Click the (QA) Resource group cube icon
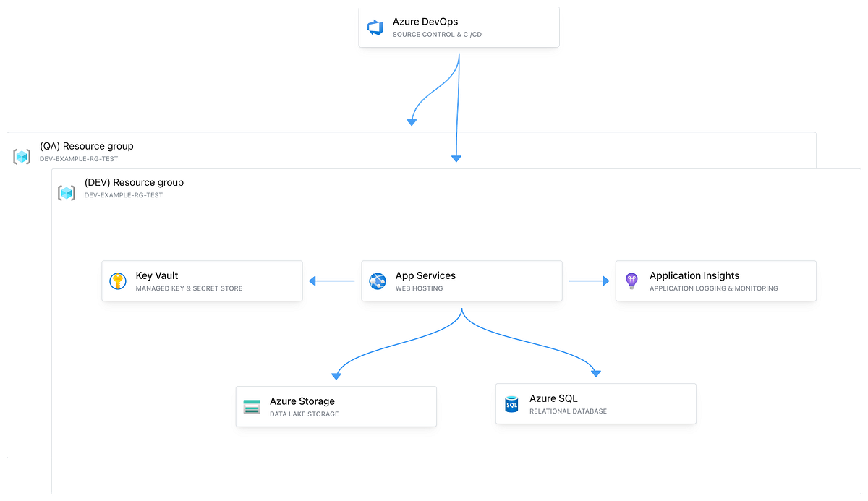 (x=21, y=156)
